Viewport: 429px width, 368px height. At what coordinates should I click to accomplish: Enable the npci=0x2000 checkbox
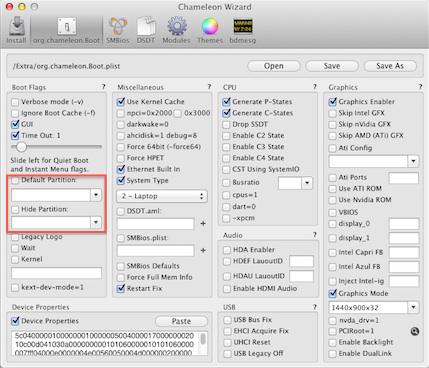tap(121, 113)
